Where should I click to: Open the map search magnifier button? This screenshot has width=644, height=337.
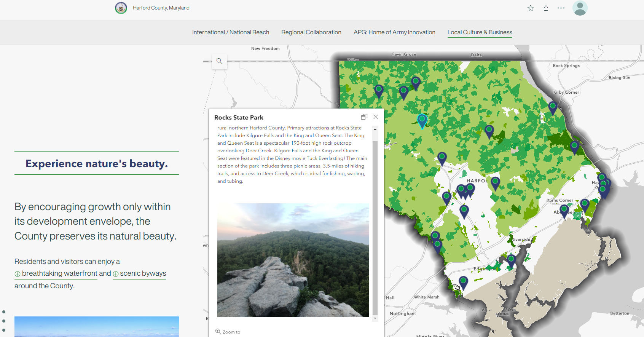coord(219,61)
